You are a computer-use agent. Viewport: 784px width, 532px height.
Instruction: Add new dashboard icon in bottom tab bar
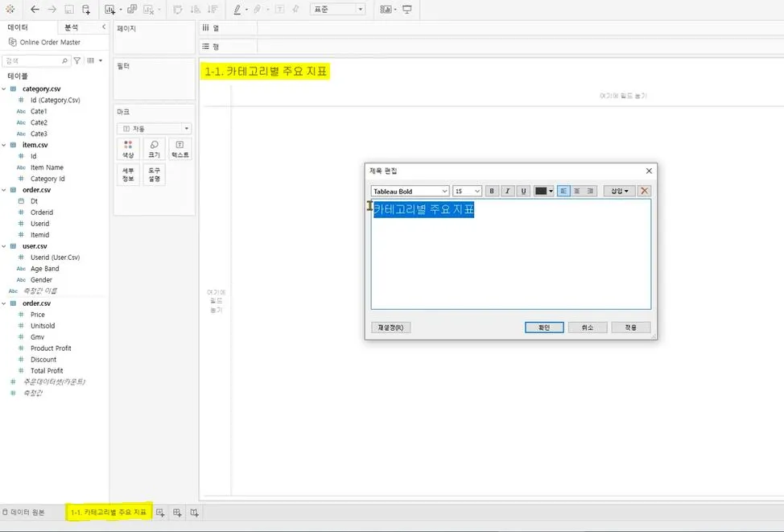click(x=177, y=513)
